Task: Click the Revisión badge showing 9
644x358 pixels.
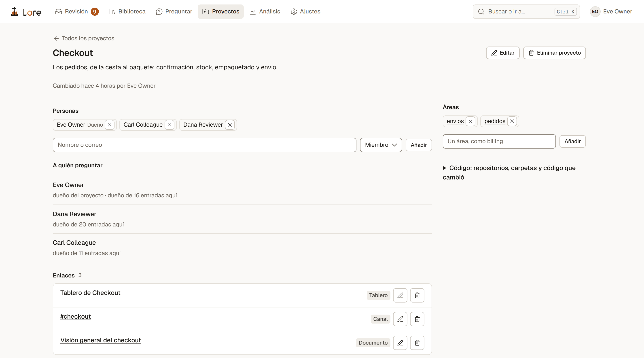Action: click(x=95, y=11)
